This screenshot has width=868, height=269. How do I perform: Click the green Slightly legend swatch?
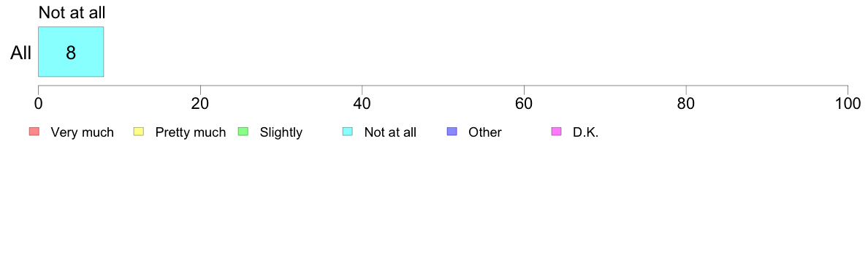(243, 132)
